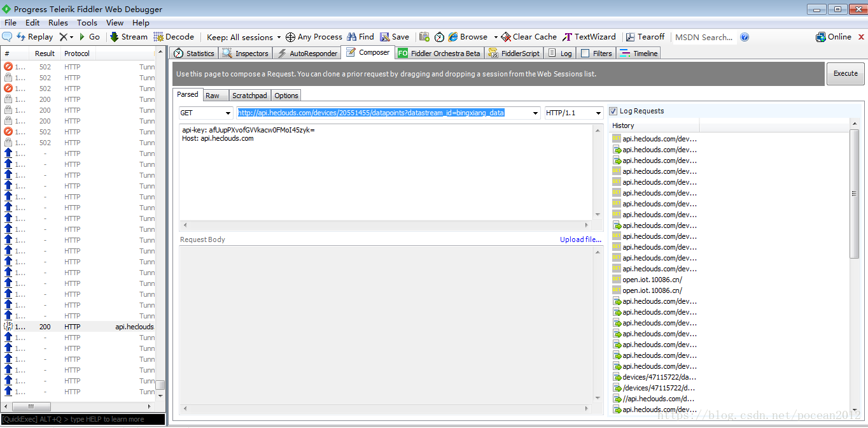Click the Browse Internet Explorer button

[468, 37]
